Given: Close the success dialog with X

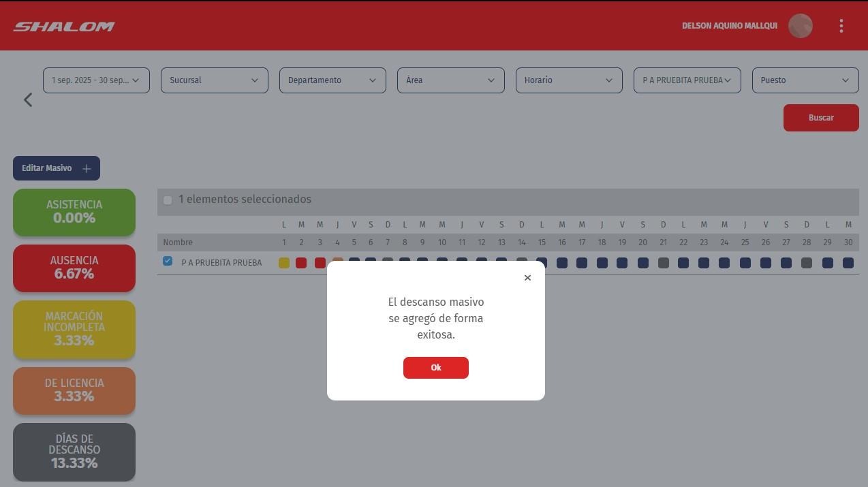Looking at the screenshot, I should 527,278.
